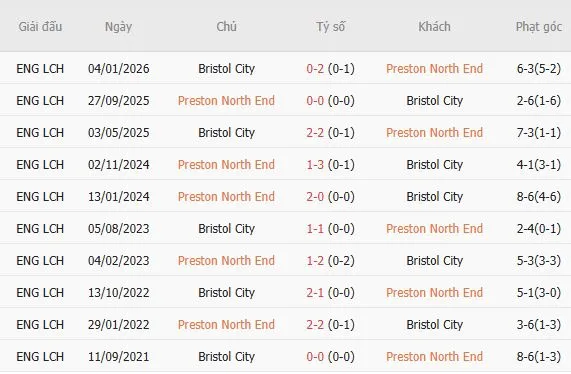The height and width of the screenshot is (374, 571).
Task: Open the 2-0 score for 13/01/2024
Action: [315, 197]
